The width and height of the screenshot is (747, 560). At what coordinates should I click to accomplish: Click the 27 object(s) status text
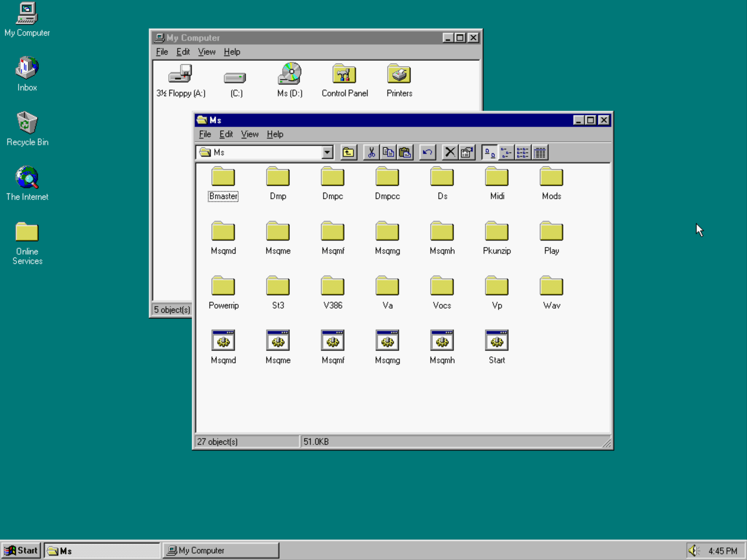217,442
